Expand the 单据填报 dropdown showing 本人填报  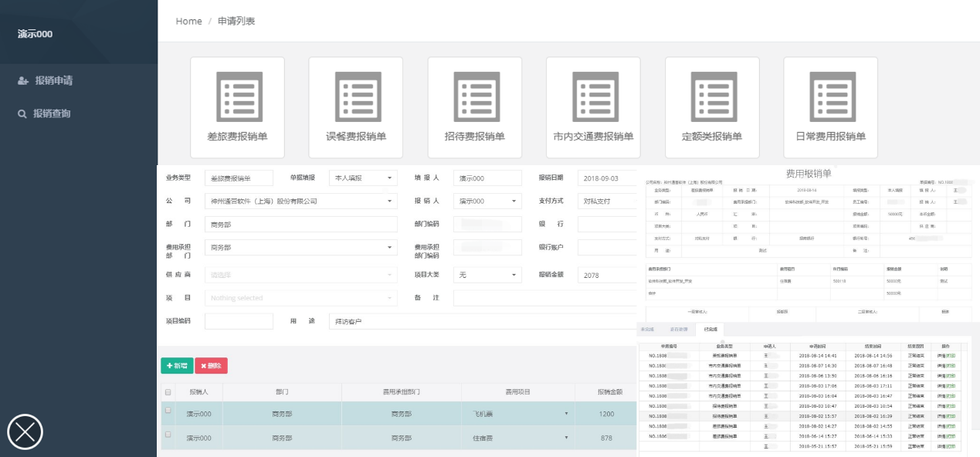(x=363, y=178)
